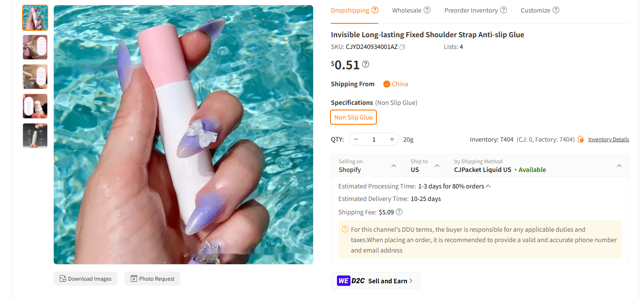Click the help icon next to price
Screen dimensions: 644x298
[366, 65]
